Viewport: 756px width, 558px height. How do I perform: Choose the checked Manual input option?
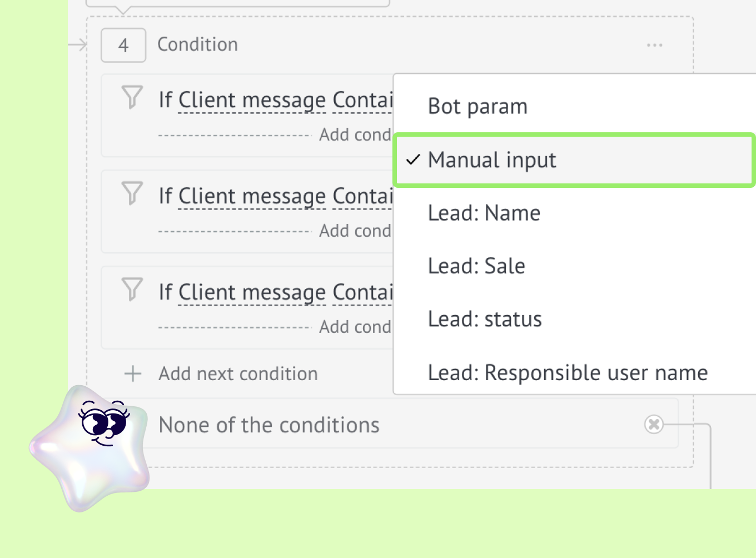coord(575,160)
